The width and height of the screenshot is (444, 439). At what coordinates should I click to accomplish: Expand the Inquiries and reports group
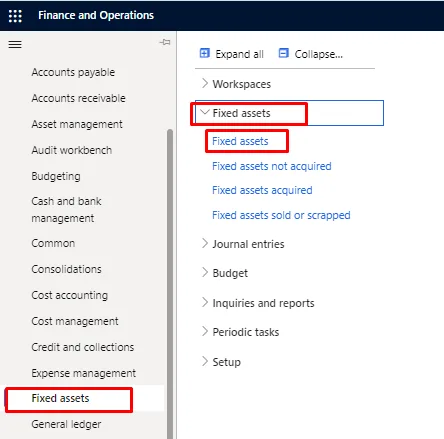(258, 303)
